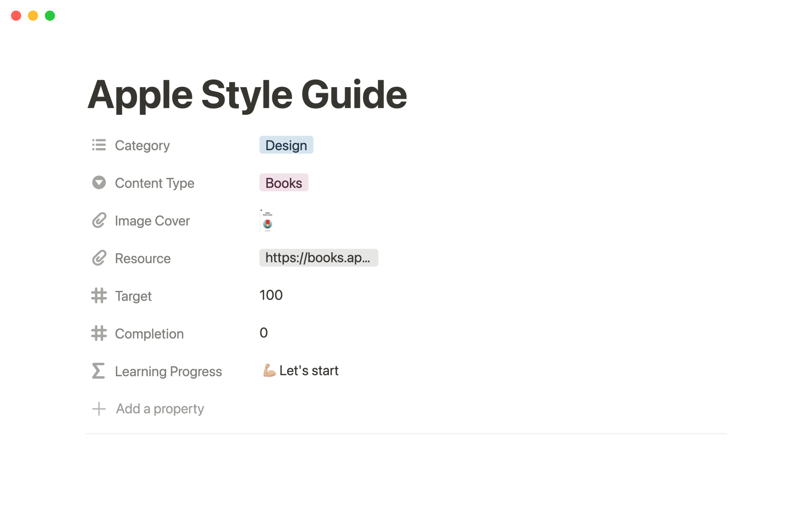
Task: Click the Category multi-select list icon
Action: [x=99, y=145]
